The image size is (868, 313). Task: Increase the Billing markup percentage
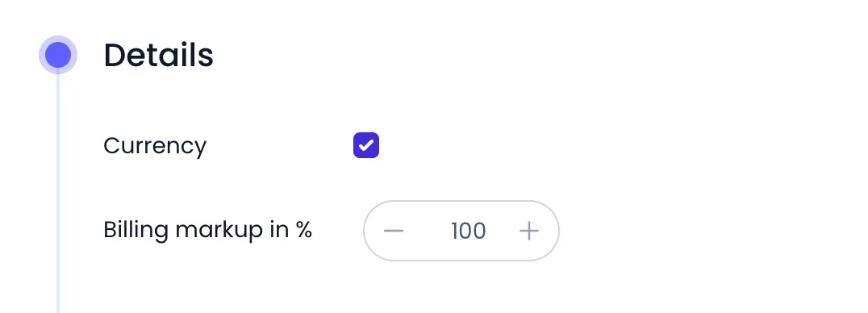[528, 231]
